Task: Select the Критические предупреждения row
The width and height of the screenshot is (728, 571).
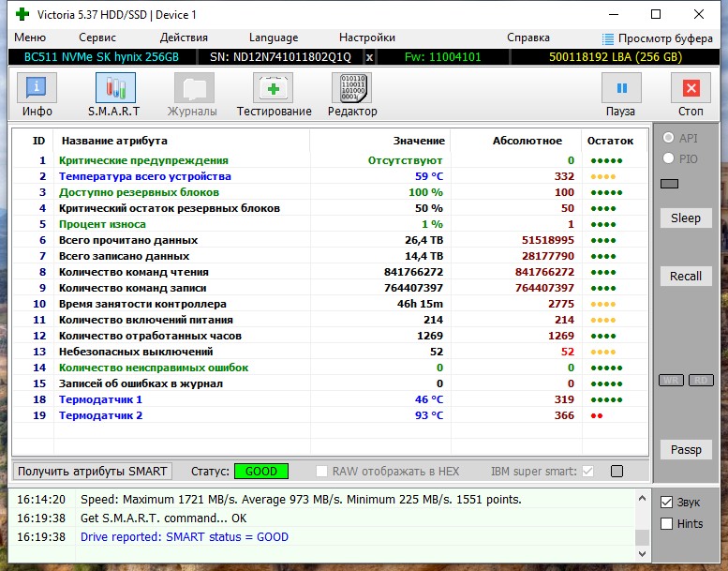Action: click(331, 160)
